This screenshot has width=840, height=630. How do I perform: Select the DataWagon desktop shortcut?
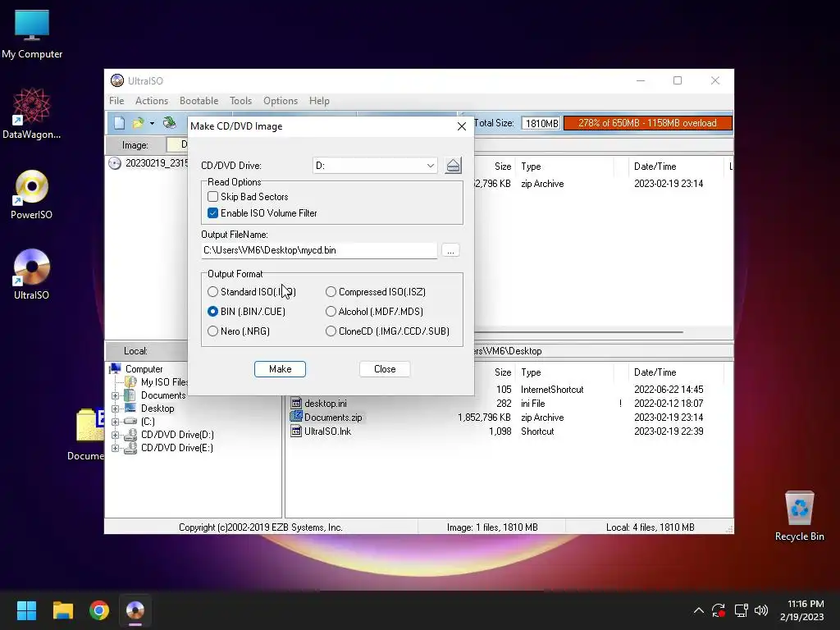click(x=32, y=113)
